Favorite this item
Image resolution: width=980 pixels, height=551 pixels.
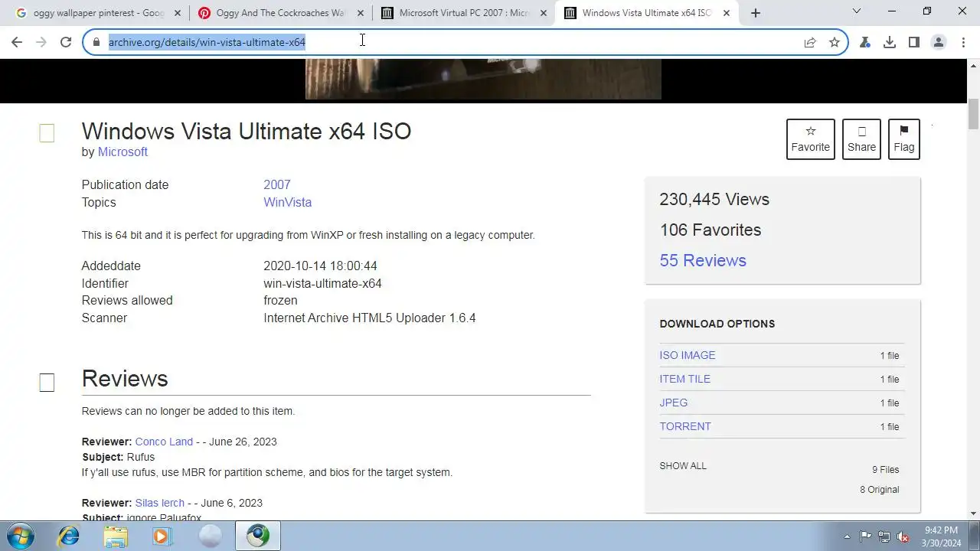(x=811, y=139)
